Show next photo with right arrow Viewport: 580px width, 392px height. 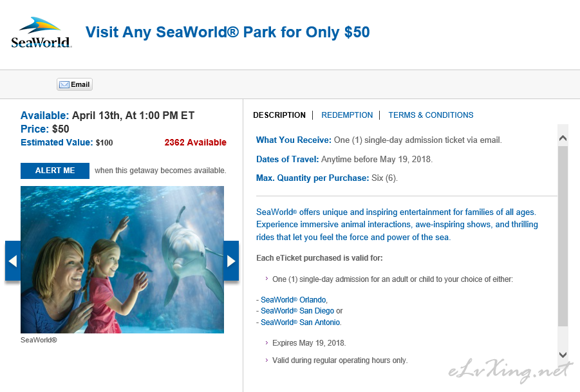(x=231, y=261)
